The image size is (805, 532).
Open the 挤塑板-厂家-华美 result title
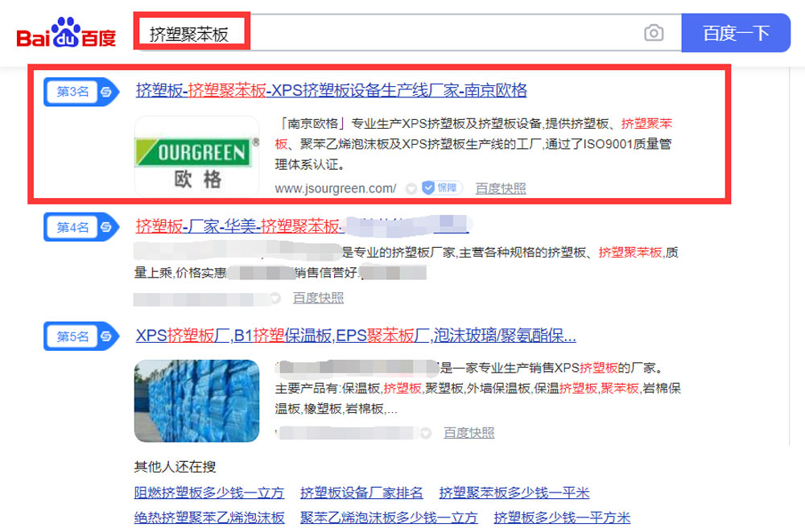click(x=302, y=225)
